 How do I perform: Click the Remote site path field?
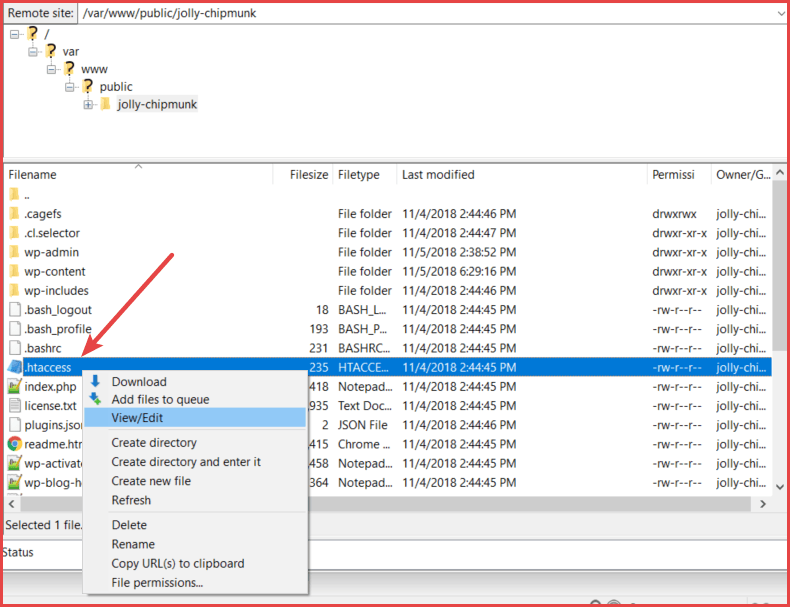point(427,13)
